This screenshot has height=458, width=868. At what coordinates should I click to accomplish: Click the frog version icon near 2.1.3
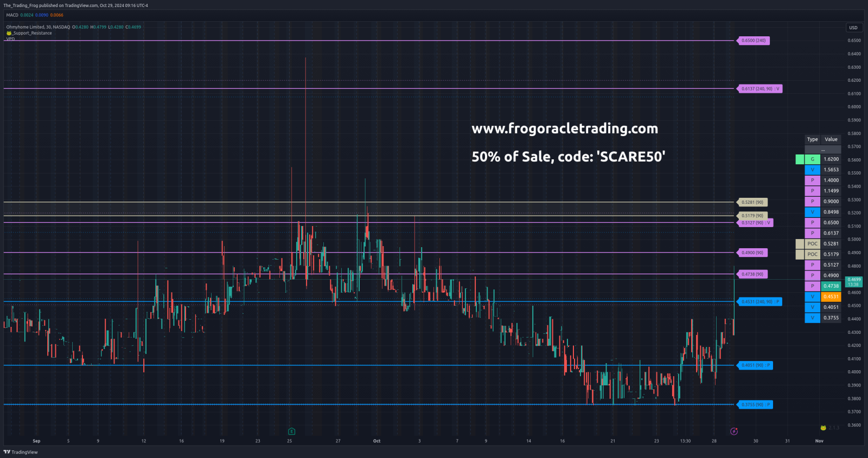pos(823,428)
